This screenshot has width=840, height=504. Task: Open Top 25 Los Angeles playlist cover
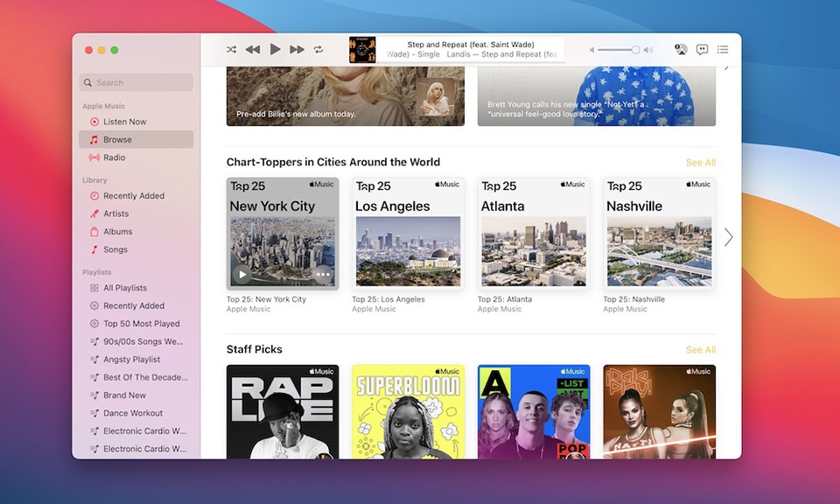pos(409,234)
